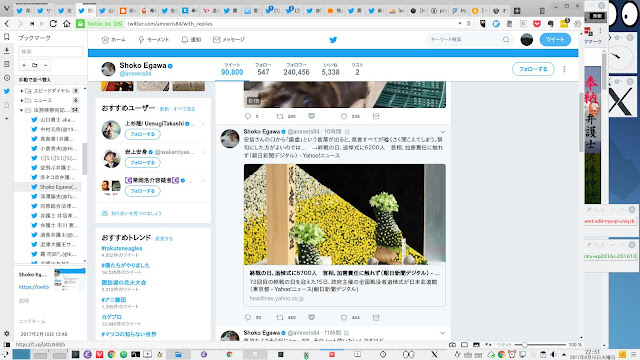Toggle images display in status bar

476,345
